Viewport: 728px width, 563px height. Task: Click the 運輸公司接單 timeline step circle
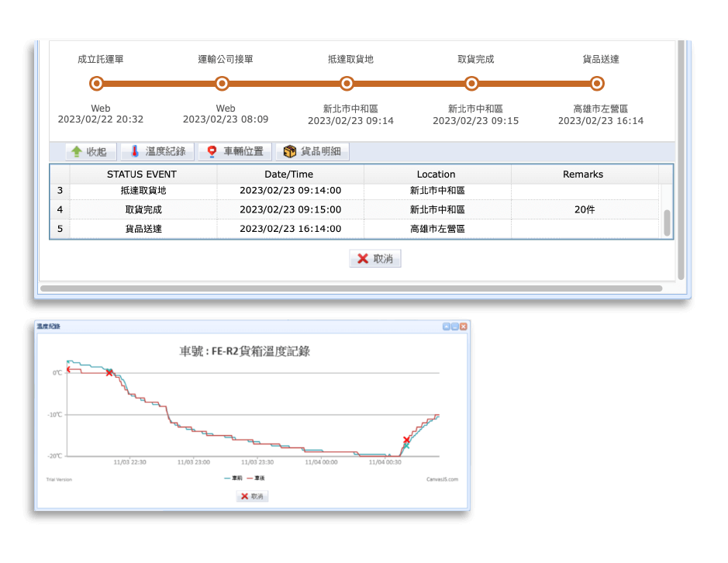point(222,84)
